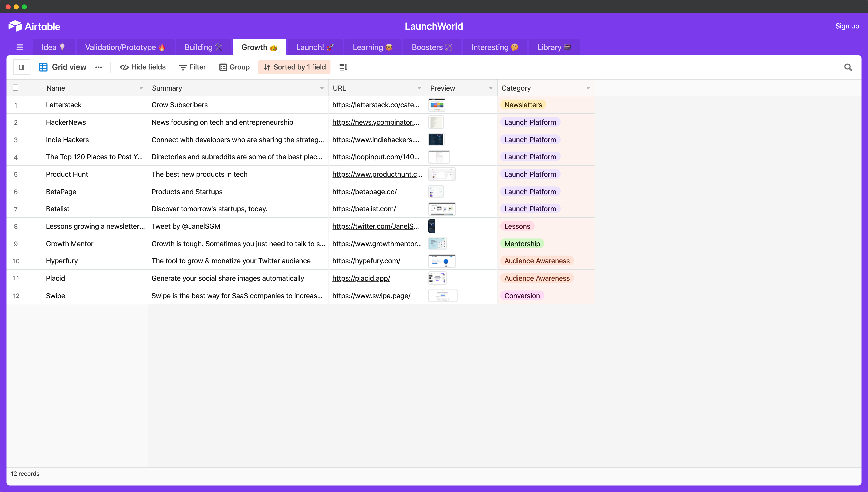Click Hyperfury's Audience Awareness tag
Screen dimensions: 868x492
tap(537, 261)
